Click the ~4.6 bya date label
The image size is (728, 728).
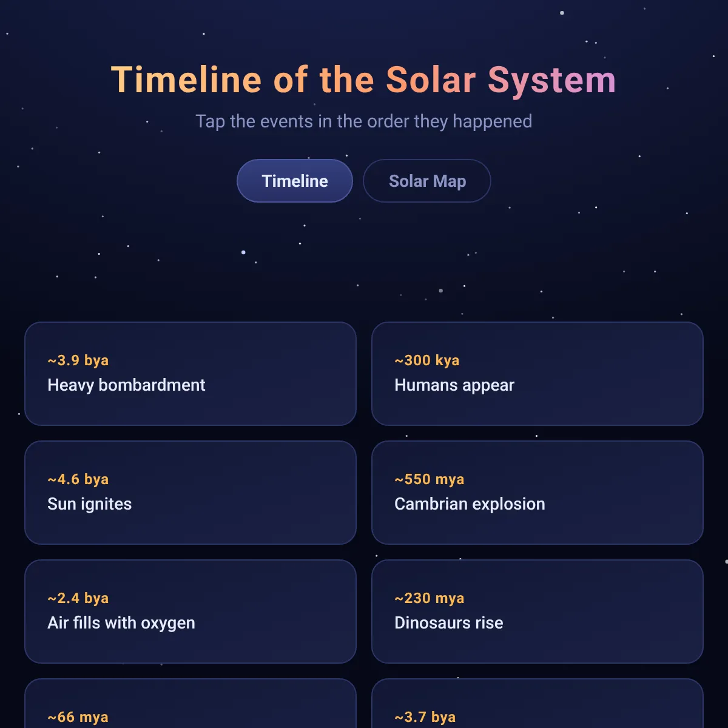pyautogui.click(x=78, y=479)
